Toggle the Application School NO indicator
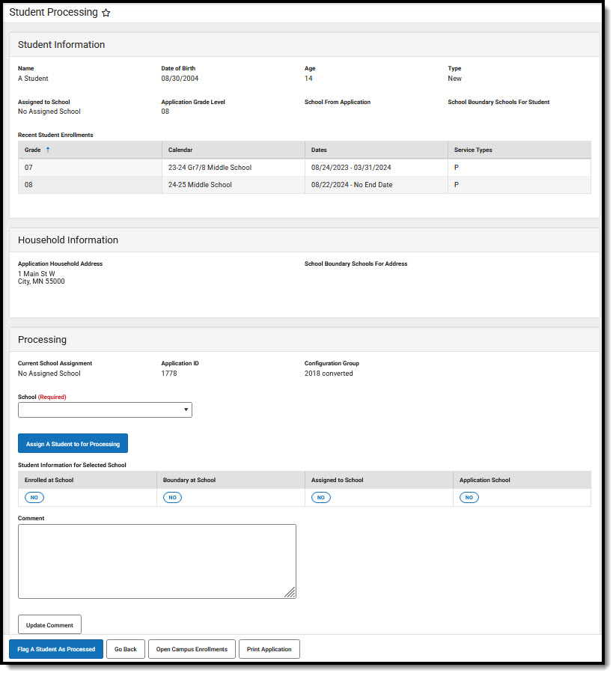 [469, 497]
